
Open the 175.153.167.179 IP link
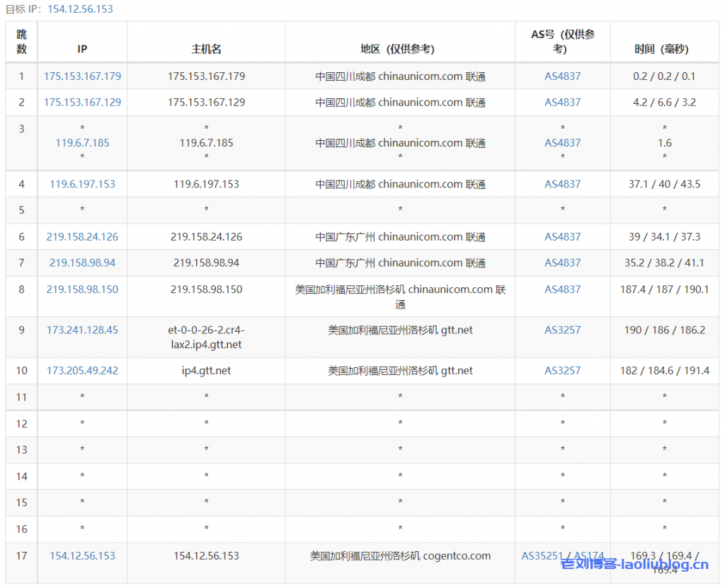tap(82, 76)
